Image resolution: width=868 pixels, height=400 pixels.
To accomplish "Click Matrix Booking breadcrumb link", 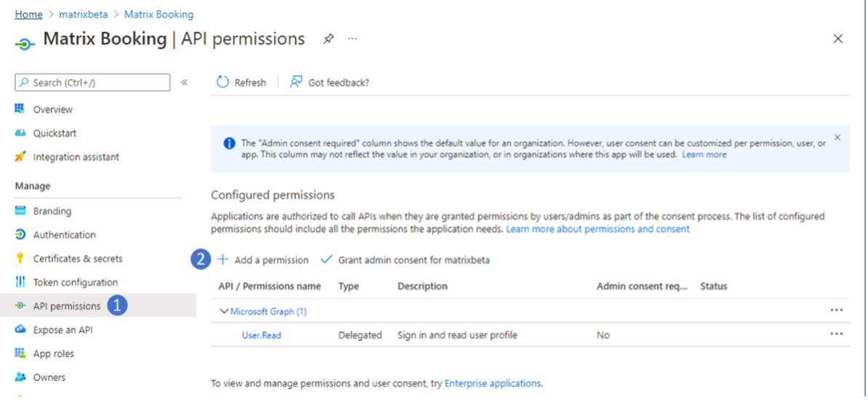I will pos(159,15).
